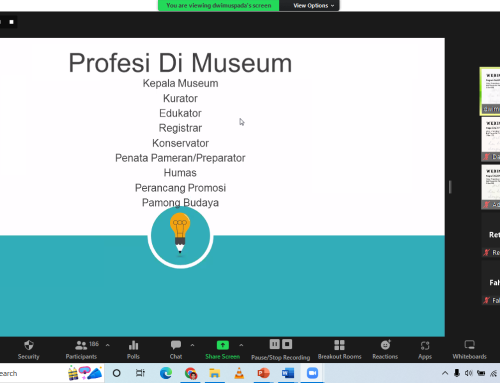Switch to Zoom in the taskbar
Screen dimensions: 500x383
312,373
